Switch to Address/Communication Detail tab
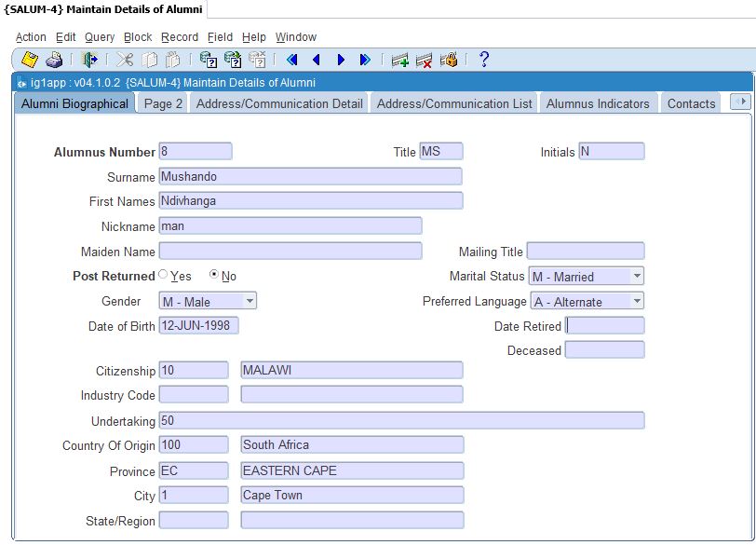 click(x=279, y=103)
